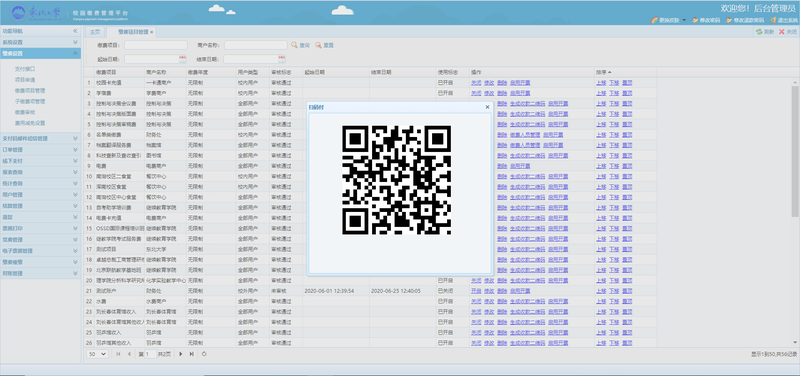Image resolution: width=800 pixels, height=376 pixels.
Task: Click the red 关闭 button at the top right
Action: 787,32
